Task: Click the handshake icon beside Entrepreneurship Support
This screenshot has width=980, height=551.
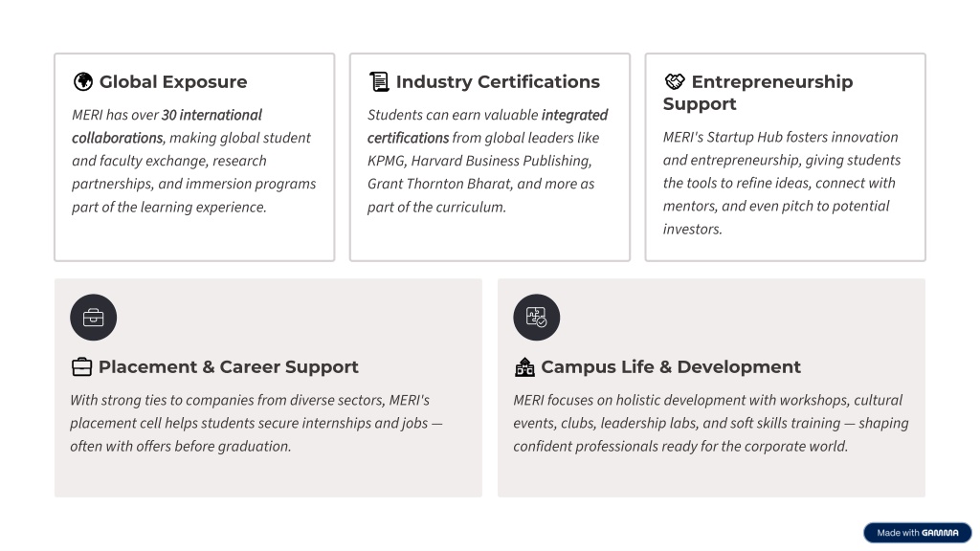Action: click(675, 82)
